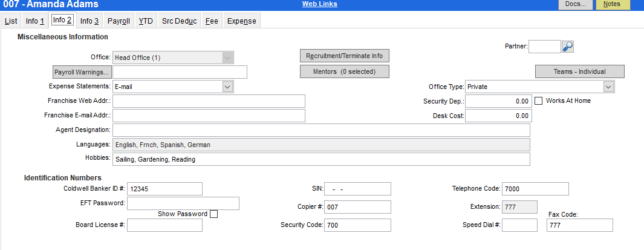Focus the Coldwell Banker ID # field
The image size is (644, 250).
click(164, 189)
